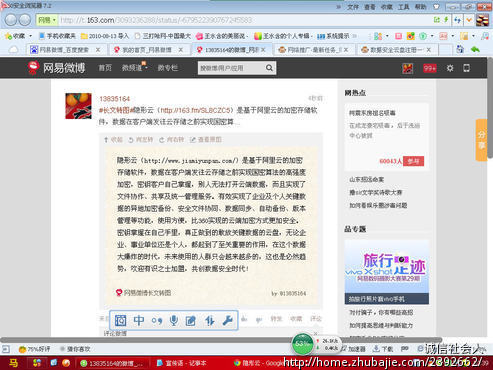
Task: Open the 下载 downloads status bar item
Action: tap(383, 349)
